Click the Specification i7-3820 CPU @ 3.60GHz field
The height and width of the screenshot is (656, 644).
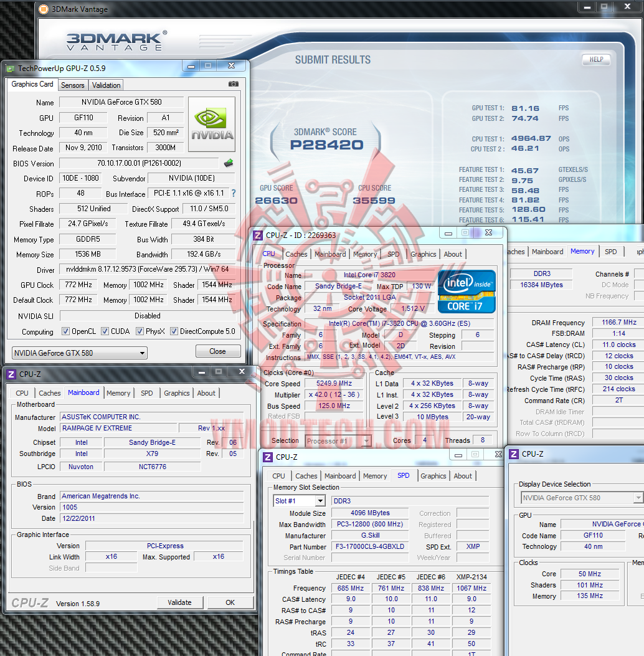pos(399,324)
